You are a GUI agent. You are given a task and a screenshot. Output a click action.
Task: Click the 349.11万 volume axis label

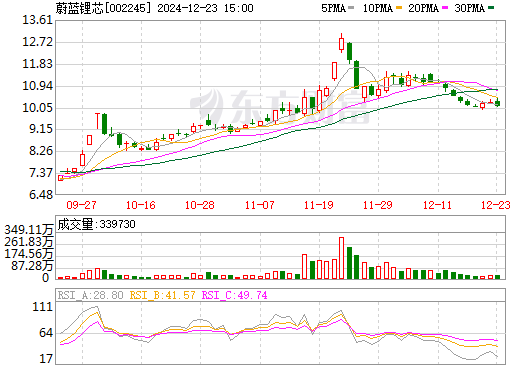29,230
